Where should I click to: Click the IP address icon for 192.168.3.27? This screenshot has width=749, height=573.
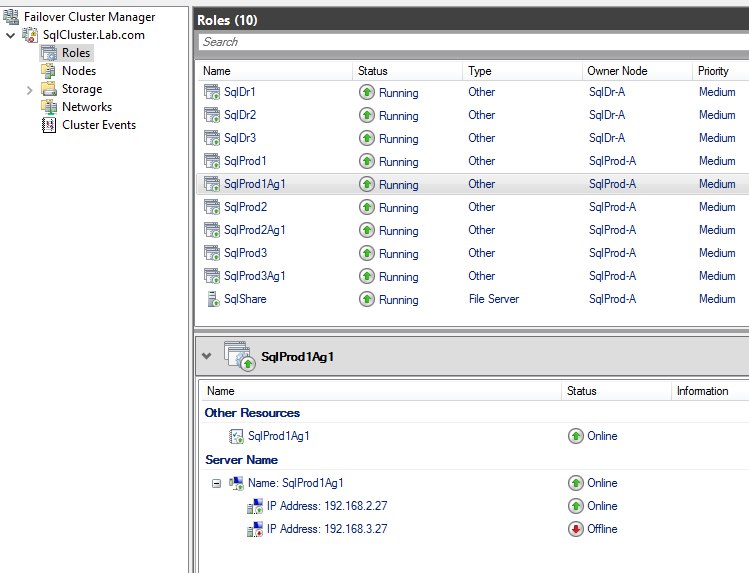[255, 529]
